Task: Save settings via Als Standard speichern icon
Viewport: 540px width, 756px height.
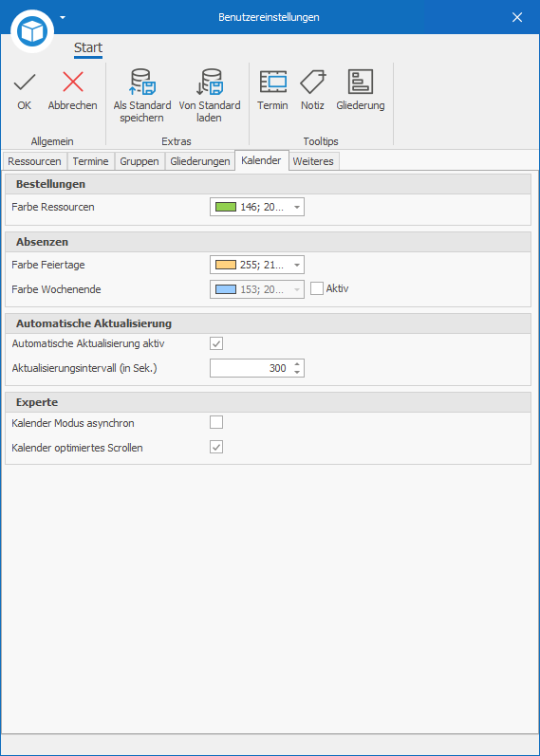Action: pyautogui.click(x=141, y=82)
